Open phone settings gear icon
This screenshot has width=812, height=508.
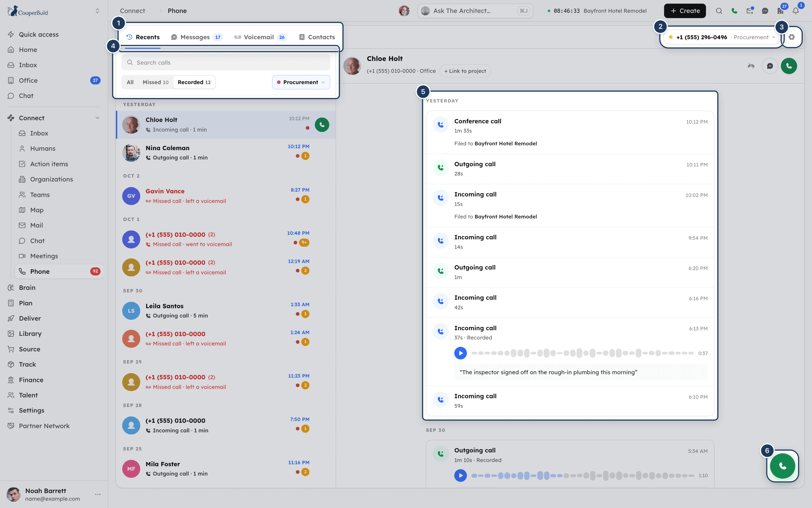[x=791, y=37]
